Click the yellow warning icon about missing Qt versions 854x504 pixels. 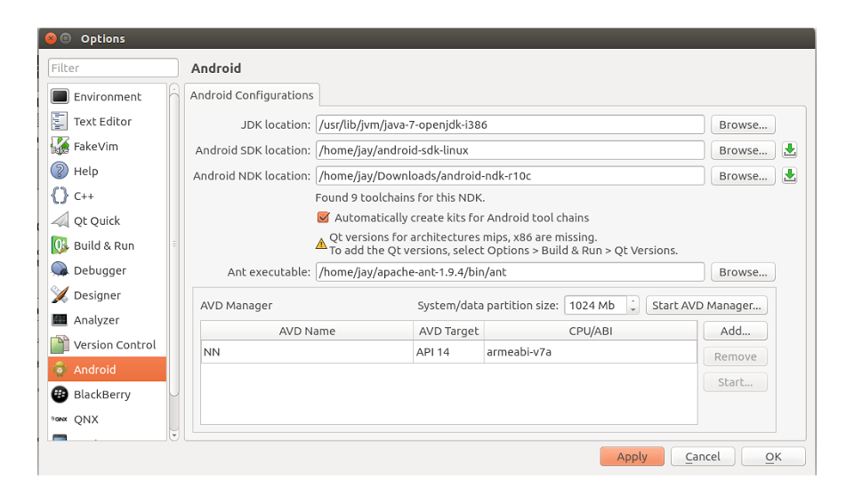tap(321, 244)
